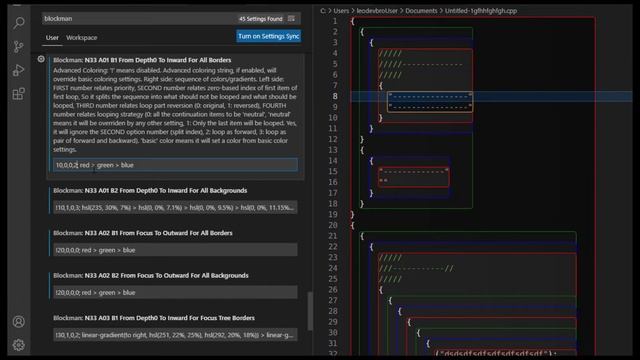Screen dimensions: 640x360
Task: Turn on Settings Sync
Action: click(x=269, y=36)
